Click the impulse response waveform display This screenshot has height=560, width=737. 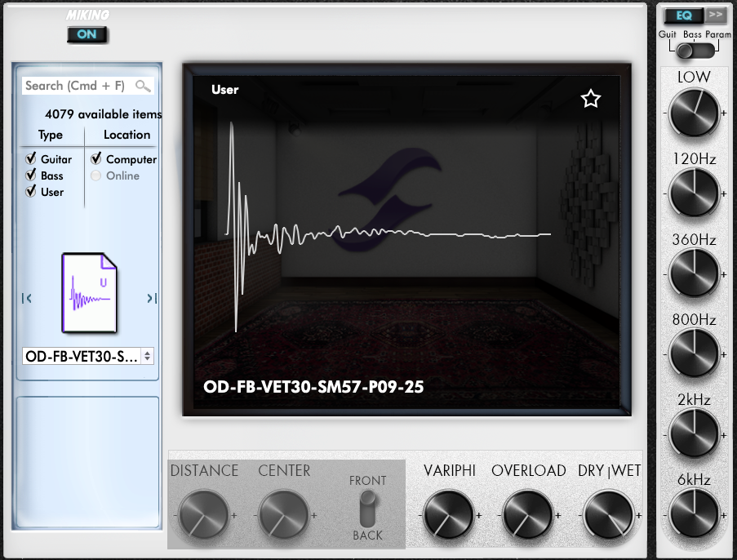[388, 227]
